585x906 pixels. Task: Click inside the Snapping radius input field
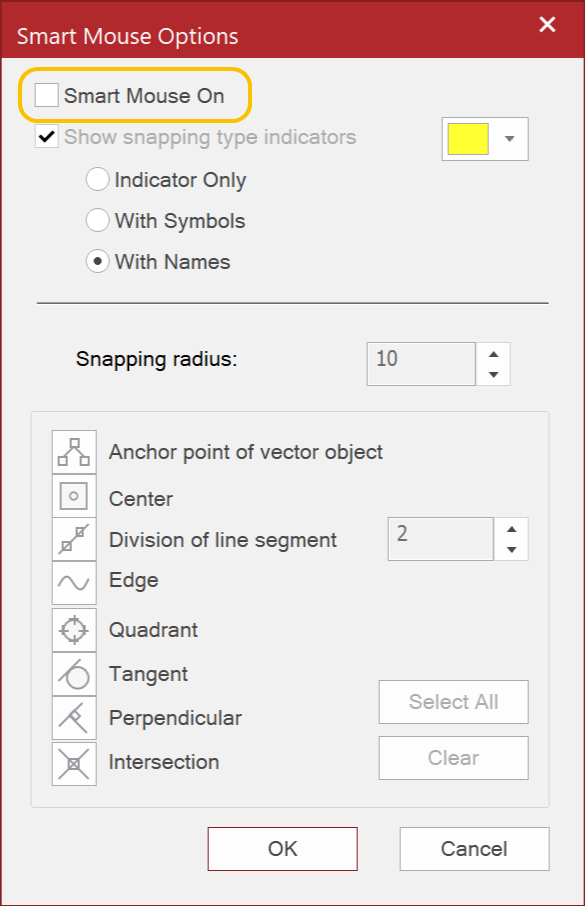[420, 363]
